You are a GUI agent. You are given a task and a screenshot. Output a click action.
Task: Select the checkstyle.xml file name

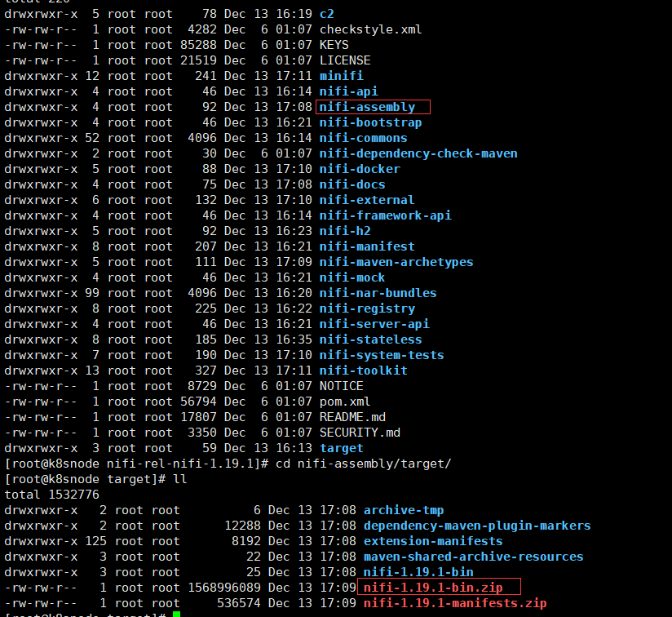pos(371,29)
